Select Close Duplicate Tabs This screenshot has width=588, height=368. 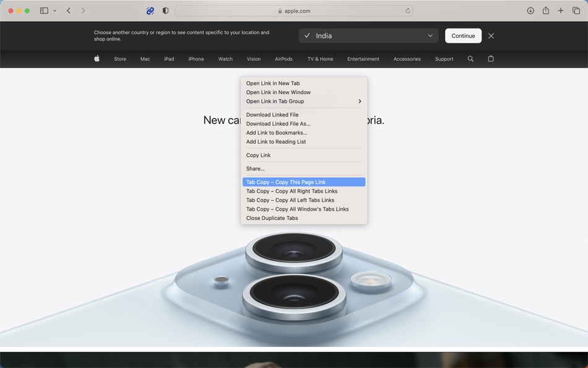[x=304, y=218]
